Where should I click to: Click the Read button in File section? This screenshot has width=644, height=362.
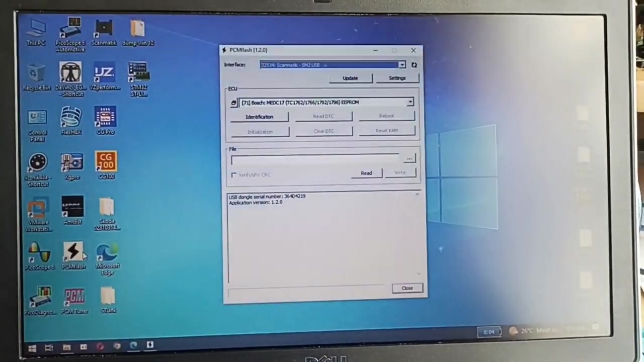pos(366,173)
